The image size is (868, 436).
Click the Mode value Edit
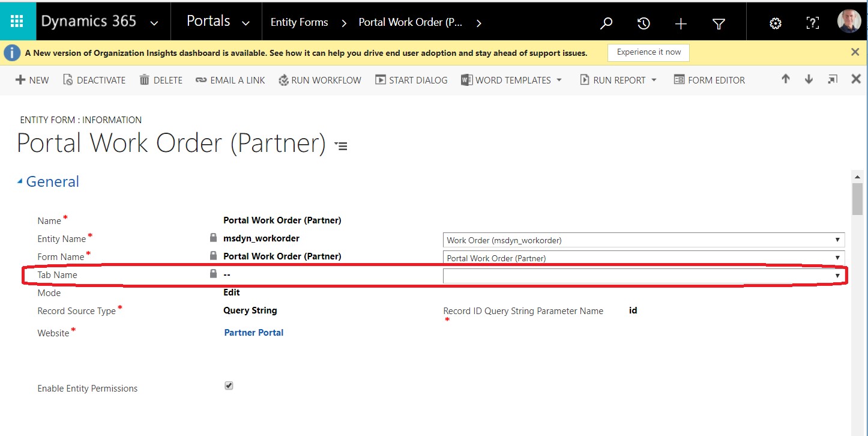point(232,292)
